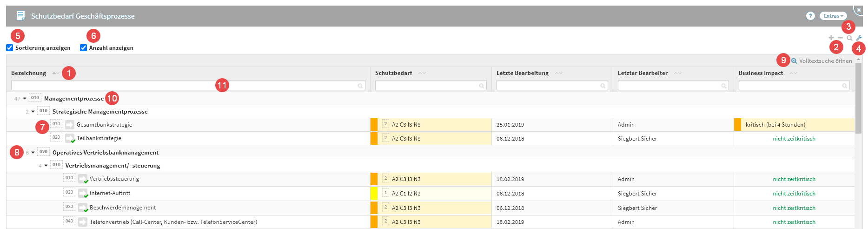Sort by Letzte Bearbeitung column
The width and height of the screenshot is (868, 229).
[x=522, y=73]
